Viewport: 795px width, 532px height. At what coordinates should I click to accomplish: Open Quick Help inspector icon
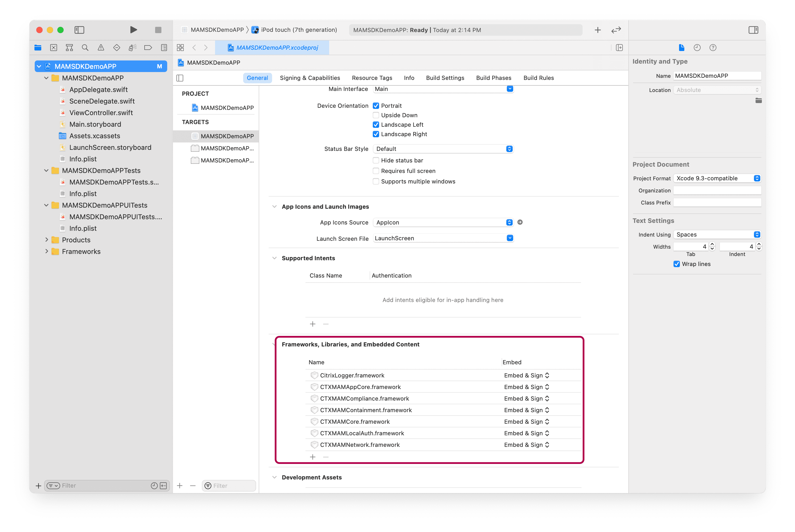click(712, 48)
